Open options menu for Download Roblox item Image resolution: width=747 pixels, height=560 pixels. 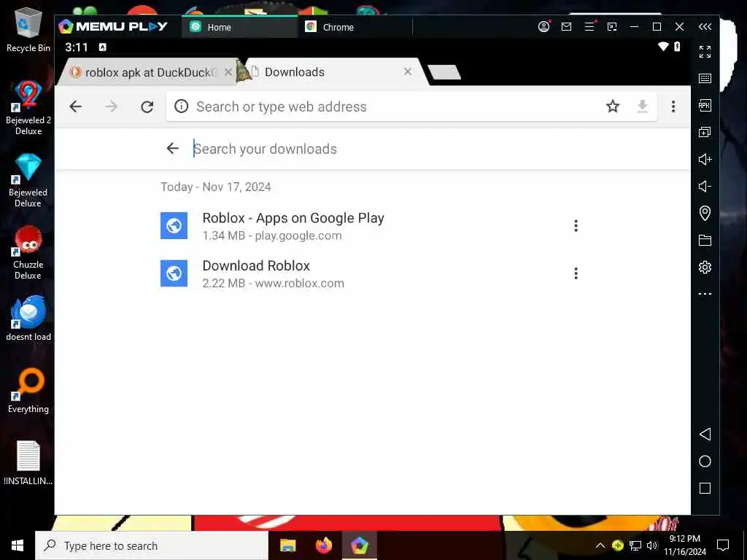pos(576,273)
